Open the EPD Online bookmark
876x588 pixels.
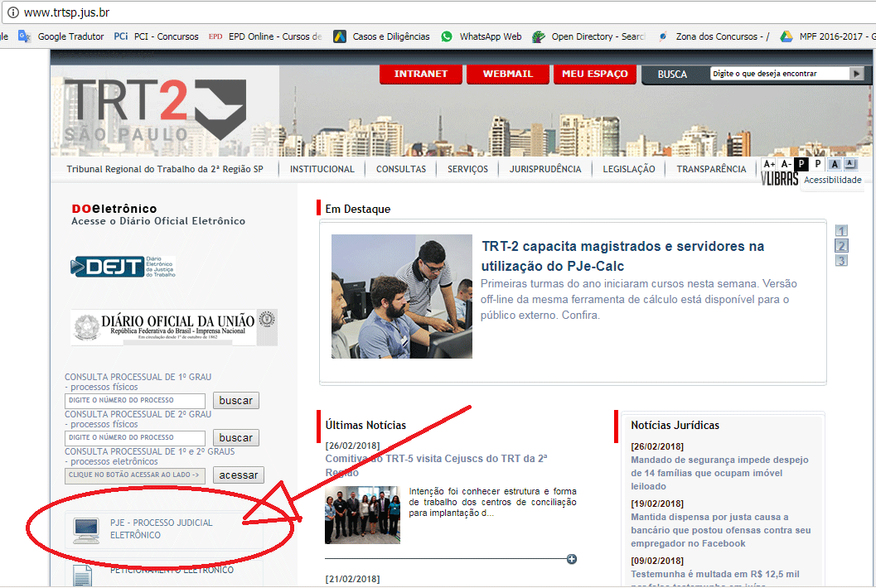pyautogui.click(x=265, y=36)
